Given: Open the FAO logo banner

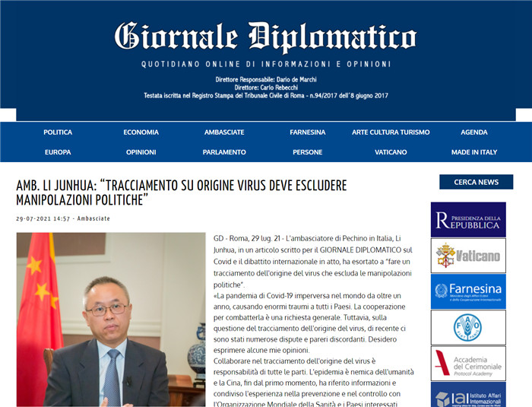Looking at the screenshot, I should click(468, 328).
